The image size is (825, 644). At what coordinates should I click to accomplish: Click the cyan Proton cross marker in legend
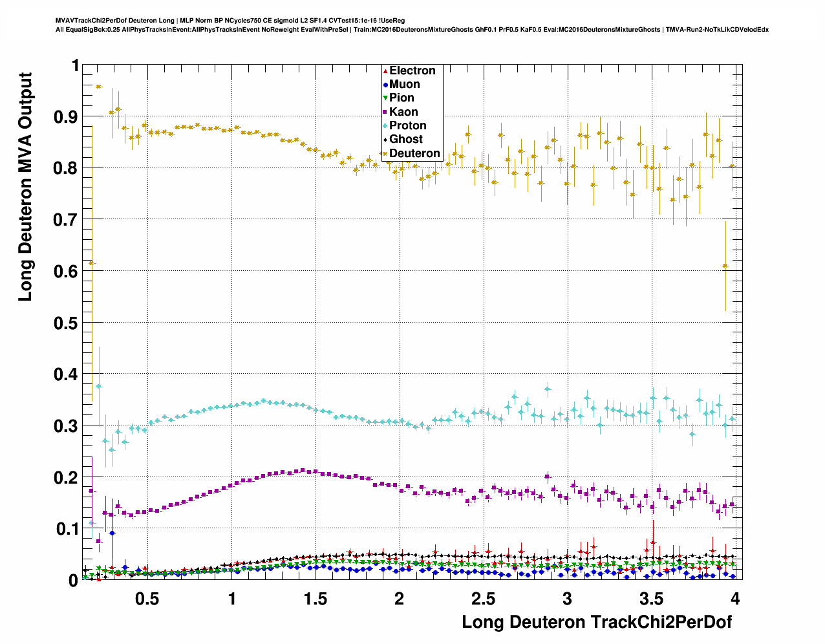point(385,126)
